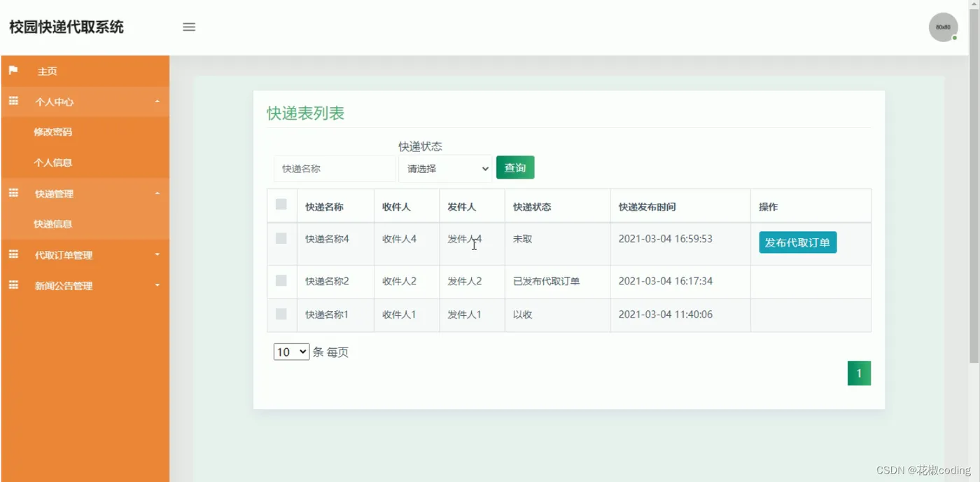Select 个人中心 menu label

pos(54,102)
